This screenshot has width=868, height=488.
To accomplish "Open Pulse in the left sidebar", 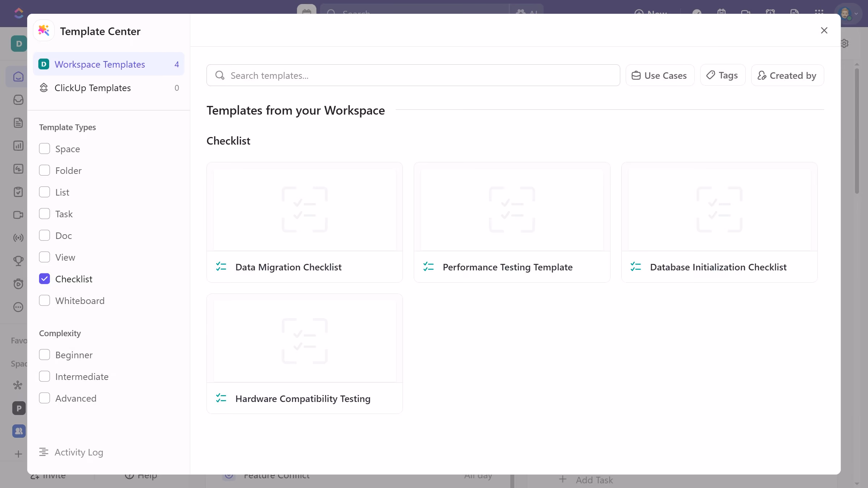I will click(18, 238).
